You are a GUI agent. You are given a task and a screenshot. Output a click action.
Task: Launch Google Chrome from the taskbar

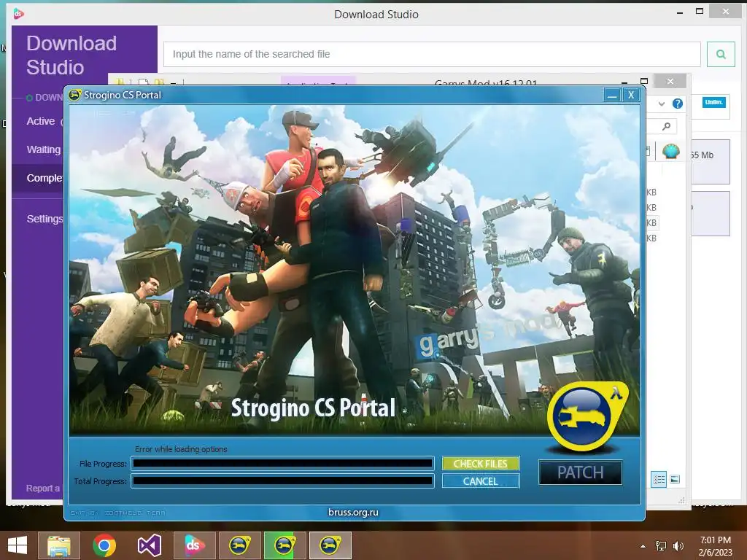104,545
